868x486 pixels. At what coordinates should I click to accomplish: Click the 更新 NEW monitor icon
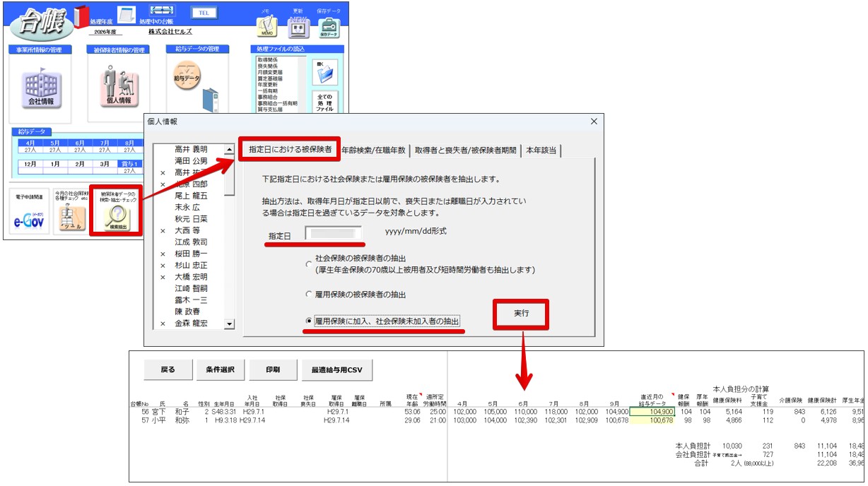[x=298, y=27]
